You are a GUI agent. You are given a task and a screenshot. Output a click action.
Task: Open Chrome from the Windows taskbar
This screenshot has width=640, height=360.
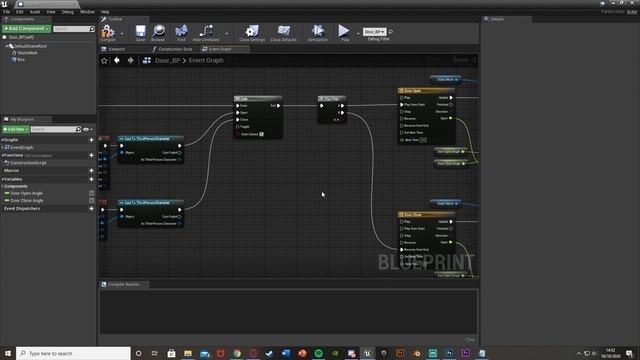(237, 353)
